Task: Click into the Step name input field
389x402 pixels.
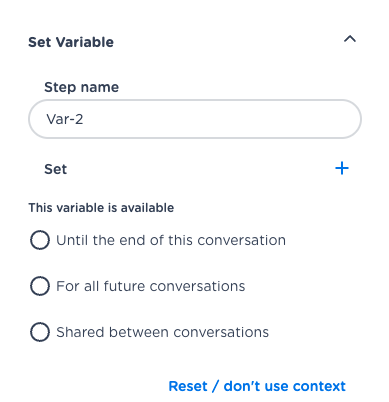Action: pyautogui.click(x=195, y=119)
